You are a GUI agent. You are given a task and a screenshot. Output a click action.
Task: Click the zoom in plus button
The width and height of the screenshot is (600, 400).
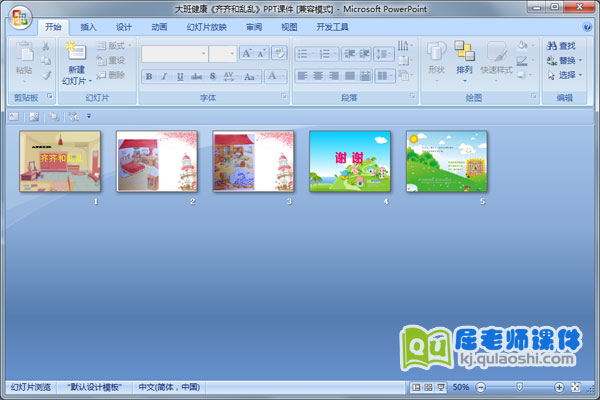(559, 387)
